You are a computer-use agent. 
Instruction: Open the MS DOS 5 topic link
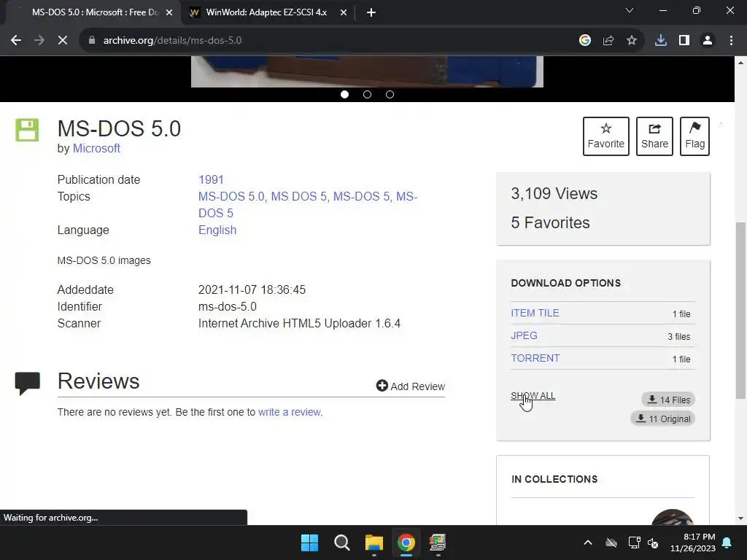pos(298,196)
